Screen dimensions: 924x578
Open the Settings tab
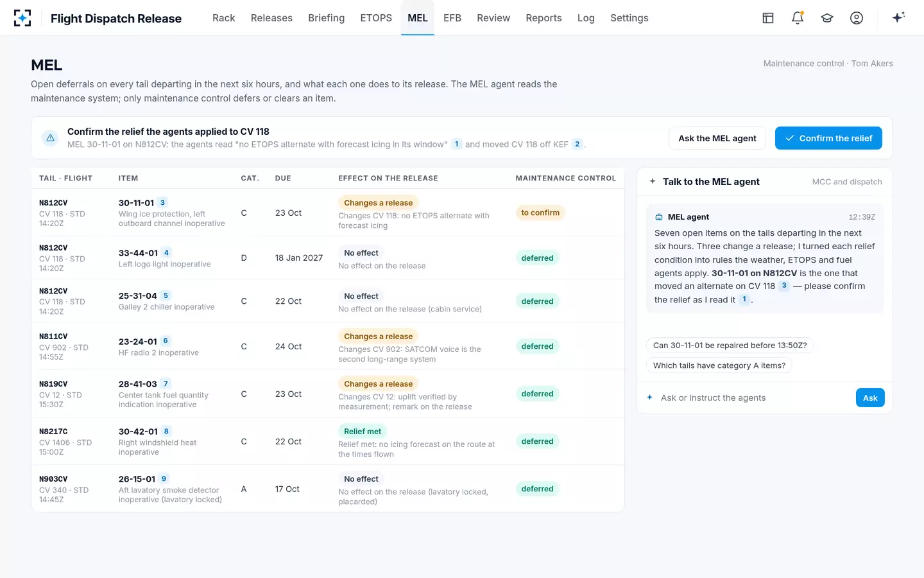click(629, 18)
